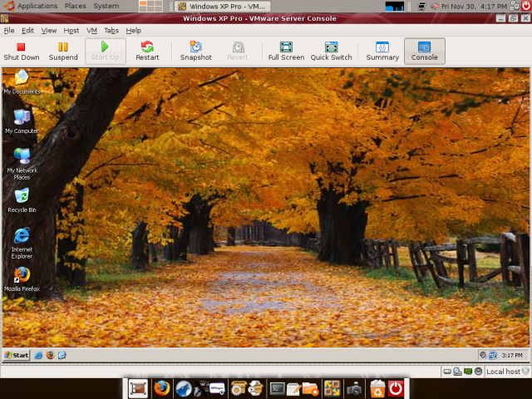Screen dimensions: 532x399
Task: Open the Places menu
Action: coord(76,6)
